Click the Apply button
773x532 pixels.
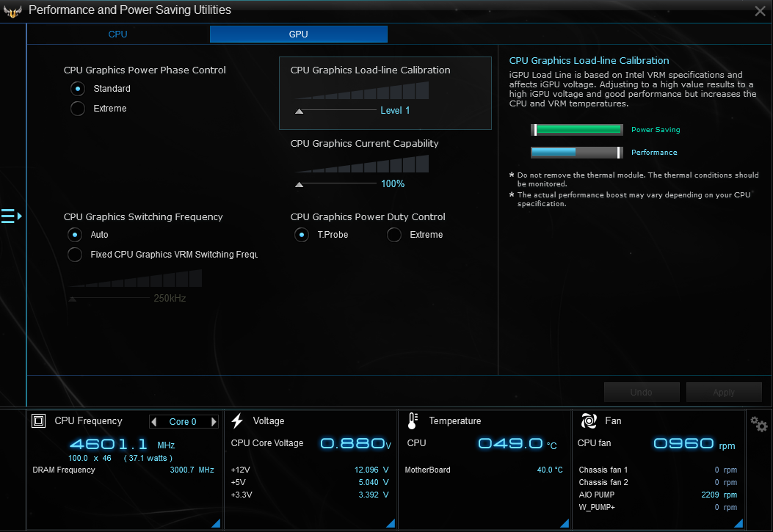click(x=724, y=392)
